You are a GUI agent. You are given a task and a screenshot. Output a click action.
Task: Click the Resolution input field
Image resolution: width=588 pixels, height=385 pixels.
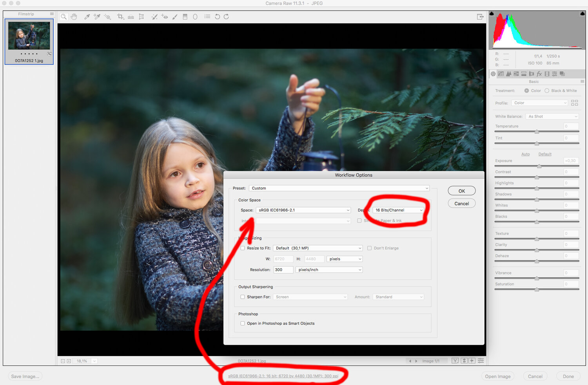(283, 270)
